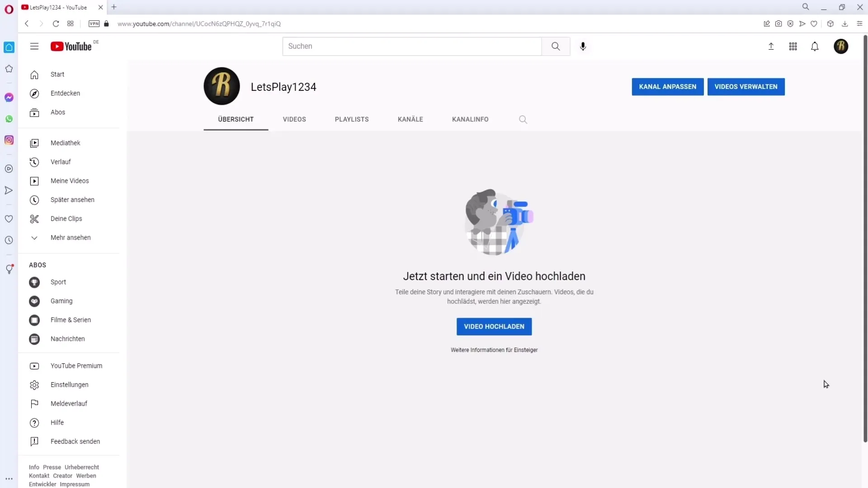868x488 pixels.
Task: Click the channel name input field area
Action: point(284,86)
